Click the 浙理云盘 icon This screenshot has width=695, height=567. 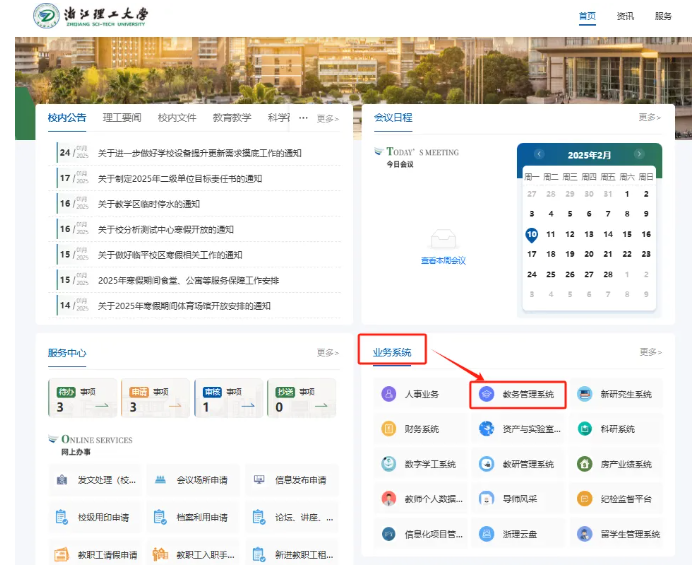click(487, 534)
